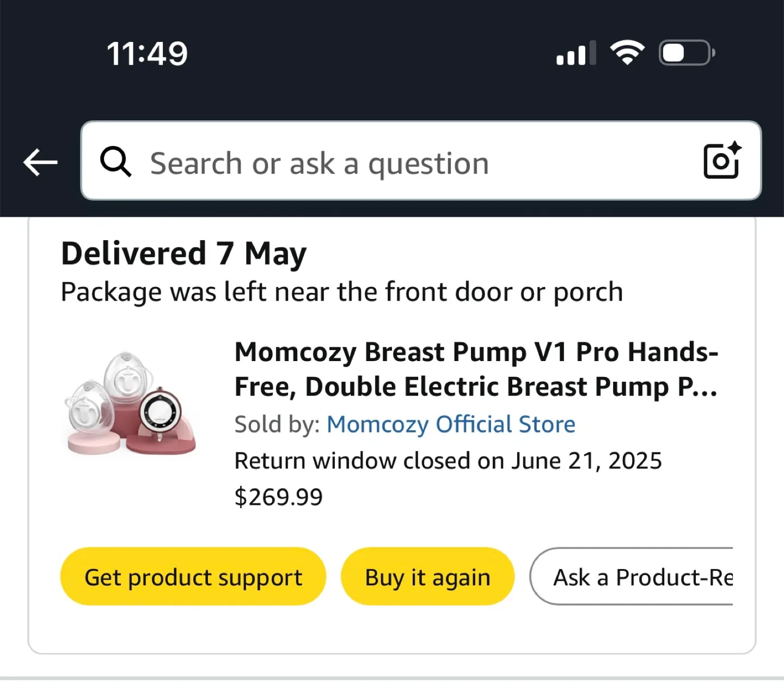Activate photo search with the camera icon

721,162
